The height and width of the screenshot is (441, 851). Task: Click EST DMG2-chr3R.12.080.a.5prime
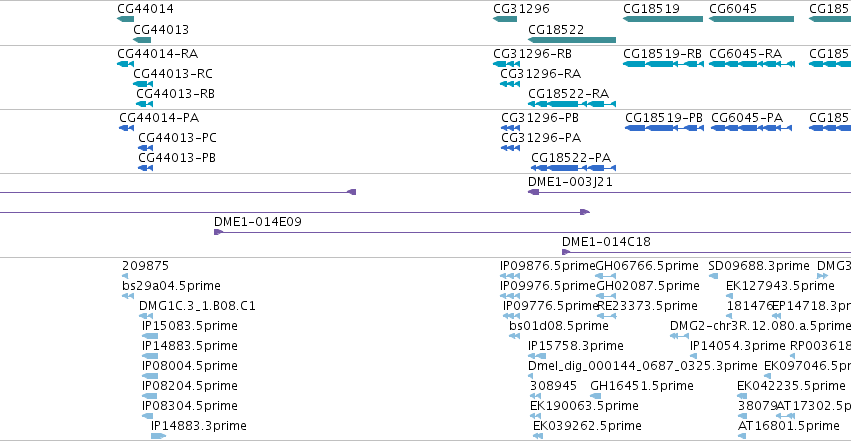tap(679, 336)
